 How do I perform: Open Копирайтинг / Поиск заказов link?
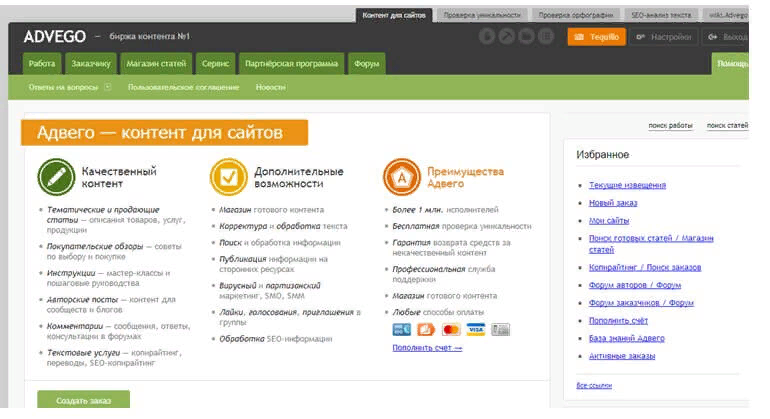[x=645, y=267]
